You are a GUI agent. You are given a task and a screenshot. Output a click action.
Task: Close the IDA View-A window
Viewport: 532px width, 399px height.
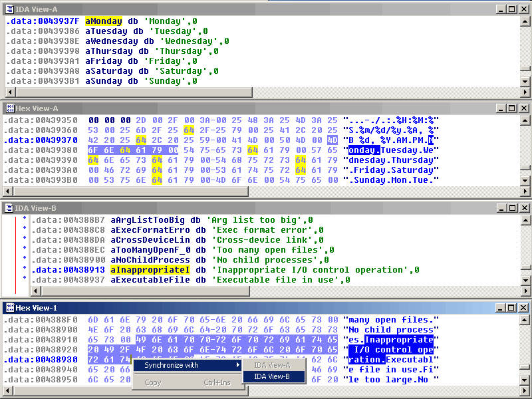coord(523,9)
